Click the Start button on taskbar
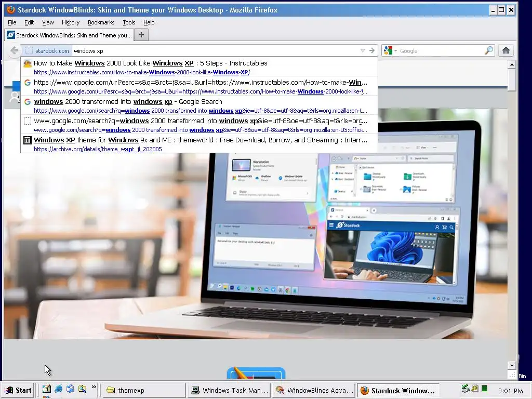Viewport: 532px width, 399px height. coord(19,390)
